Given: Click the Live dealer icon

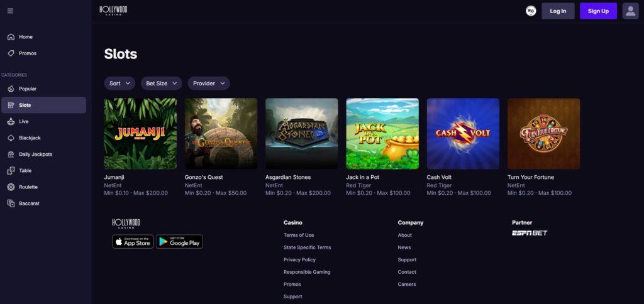Looking at the screenshot, I should 11,121.
